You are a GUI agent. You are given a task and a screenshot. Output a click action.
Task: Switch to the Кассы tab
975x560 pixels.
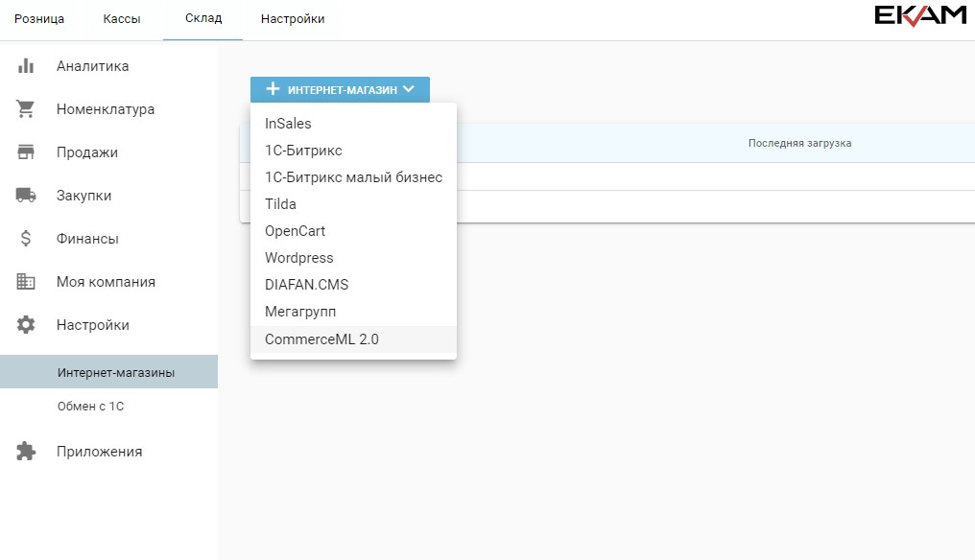122,18
